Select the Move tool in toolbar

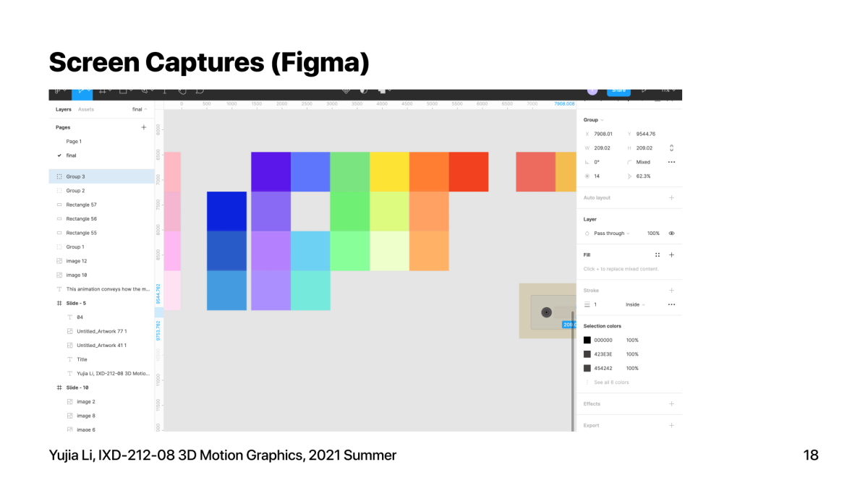(81, 92)
